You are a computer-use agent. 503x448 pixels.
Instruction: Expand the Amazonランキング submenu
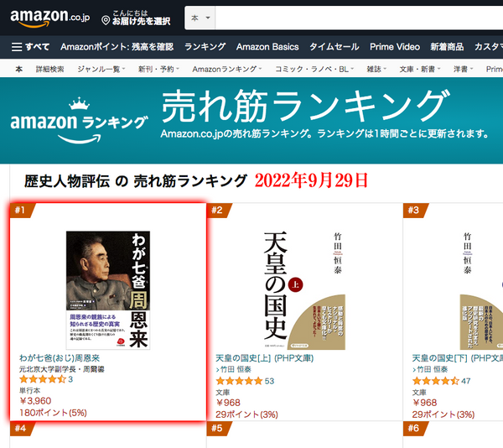227,69
